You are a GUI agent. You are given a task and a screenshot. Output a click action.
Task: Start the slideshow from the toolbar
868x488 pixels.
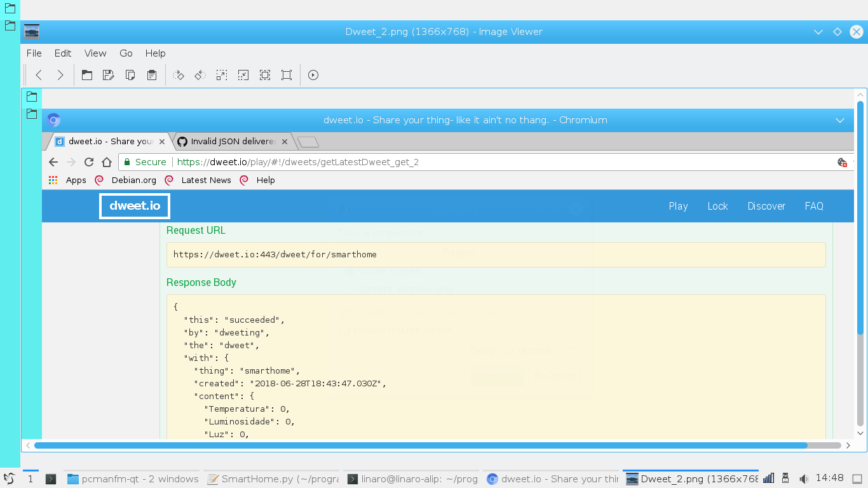point(313,75)
